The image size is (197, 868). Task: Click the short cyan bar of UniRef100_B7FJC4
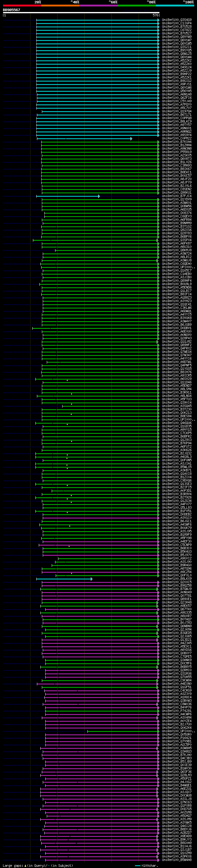pos(68,196)
